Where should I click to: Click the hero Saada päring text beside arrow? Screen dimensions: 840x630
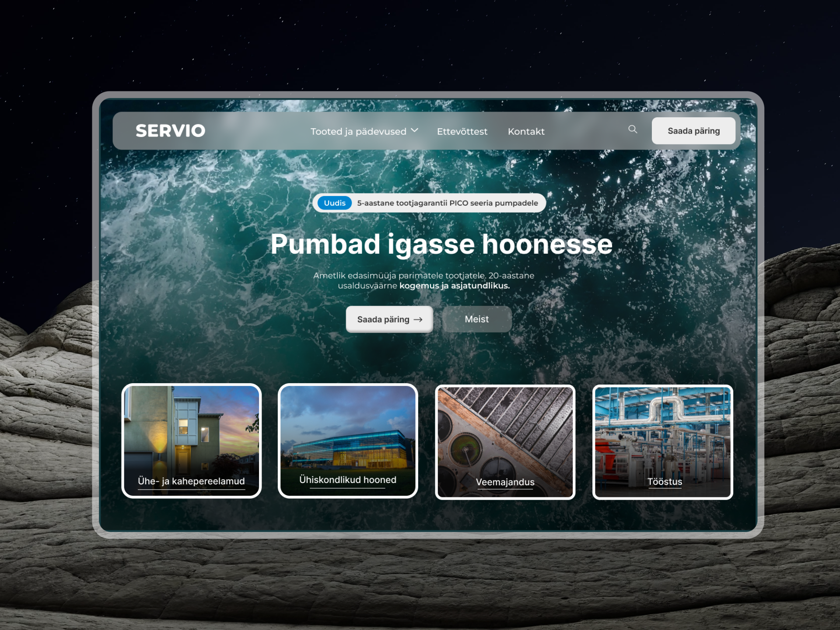(383, 320)
